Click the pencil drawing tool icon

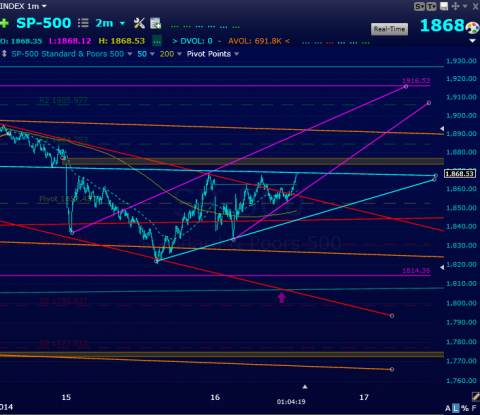476,396
